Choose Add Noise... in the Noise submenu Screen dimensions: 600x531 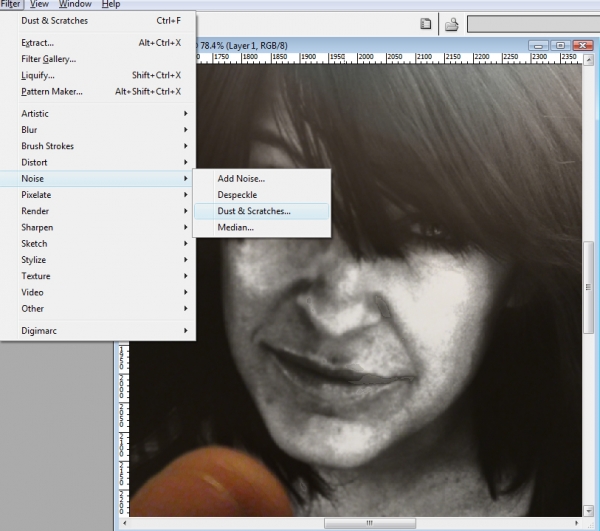pos(262,179)
